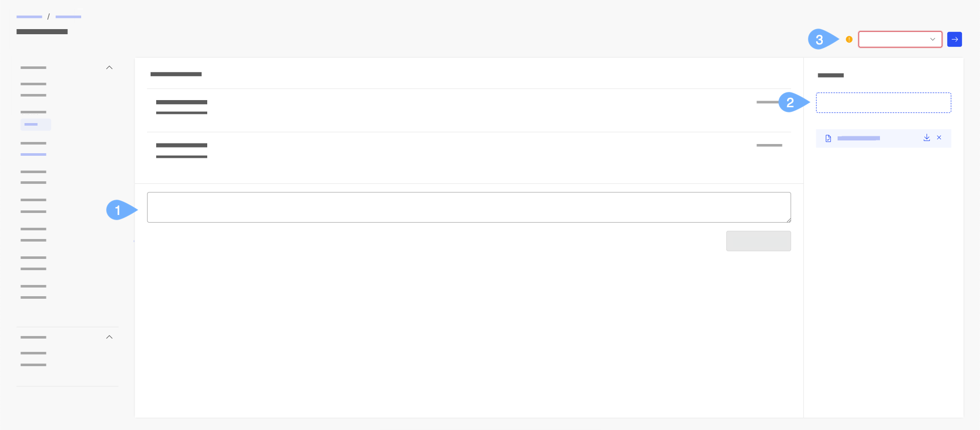This screenshot has width=980, height=430.
Task: Click inside the large comment text box
Action: tap(469, 207)
